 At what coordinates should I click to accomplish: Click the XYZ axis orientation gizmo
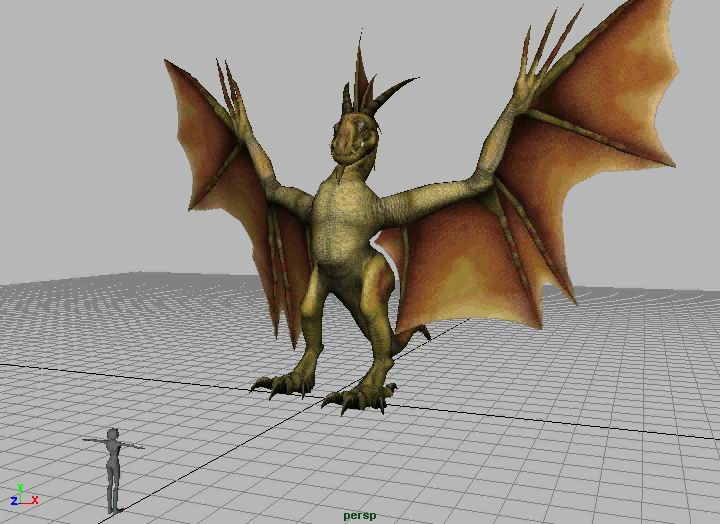click(22, 497)
